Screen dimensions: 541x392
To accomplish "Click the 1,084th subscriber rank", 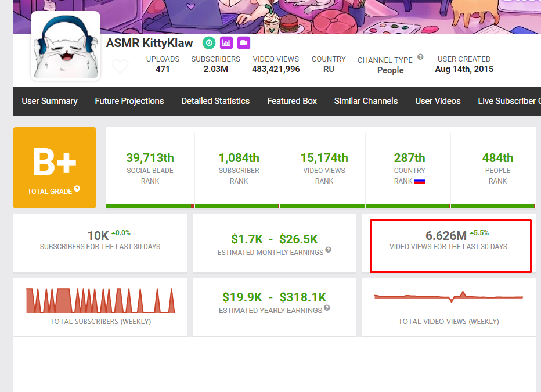I will 239,158.
